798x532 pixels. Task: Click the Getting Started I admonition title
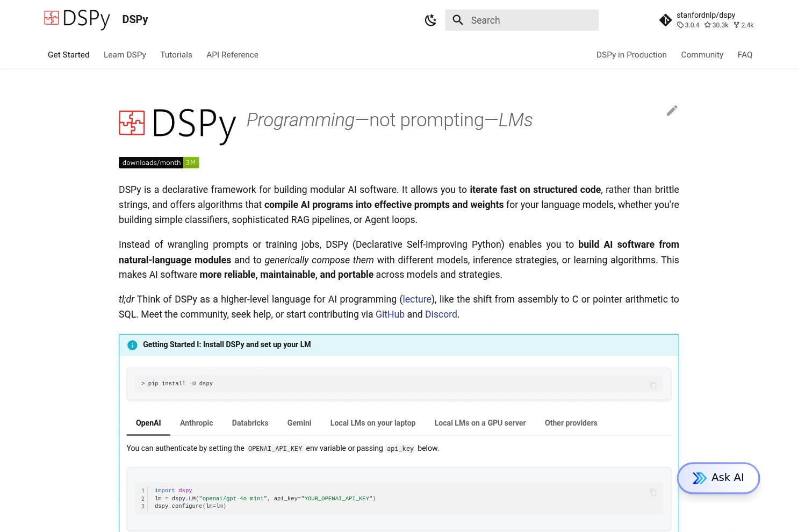pos(227,344)
